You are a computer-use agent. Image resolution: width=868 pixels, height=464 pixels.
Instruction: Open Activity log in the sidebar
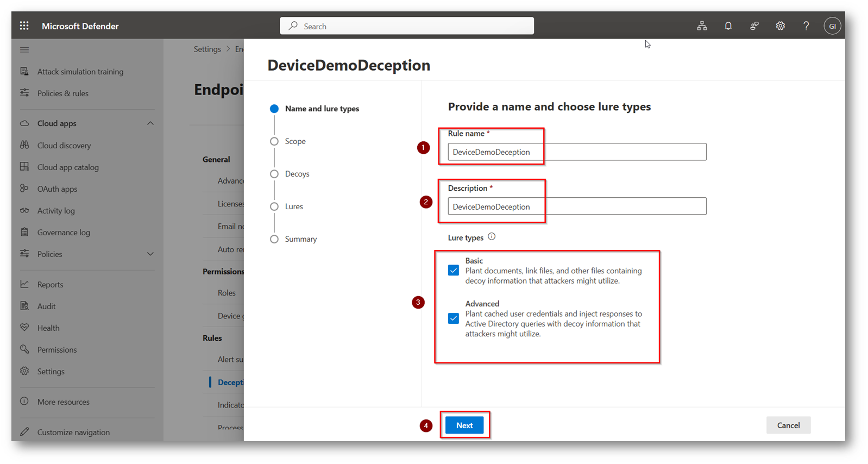pos(56,210)
